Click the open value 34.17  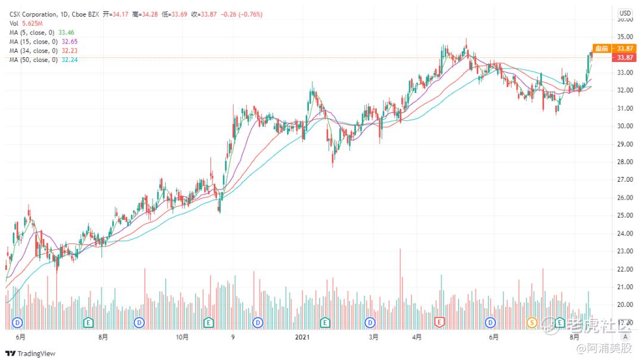click(x=120, y=14)
